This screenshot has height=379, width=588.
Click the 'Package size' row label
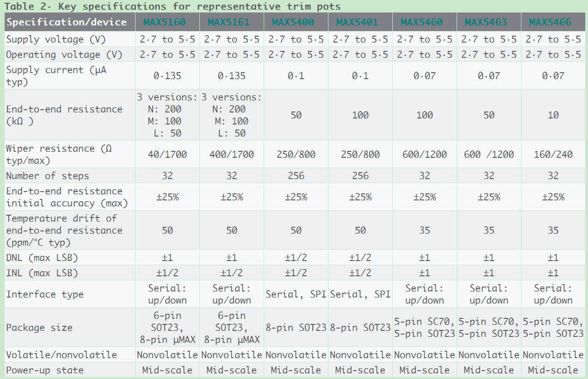pos(39,328)
